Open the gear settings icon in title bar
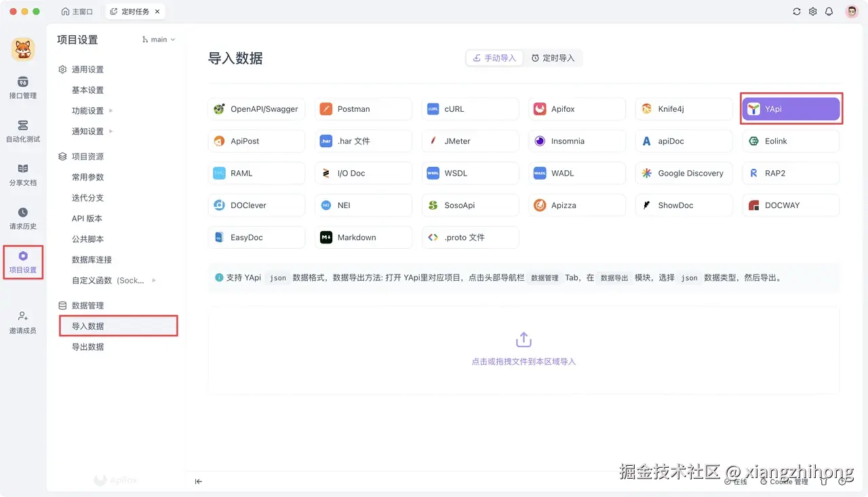Image resolution: width=868 pixels, height=497 pixels. 813,12
